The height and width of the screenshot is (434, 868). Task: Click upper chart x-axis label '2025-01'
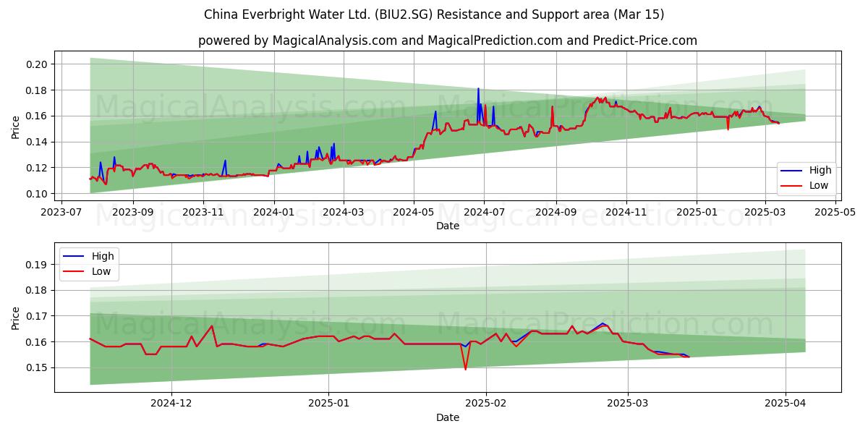coord(697,213)
